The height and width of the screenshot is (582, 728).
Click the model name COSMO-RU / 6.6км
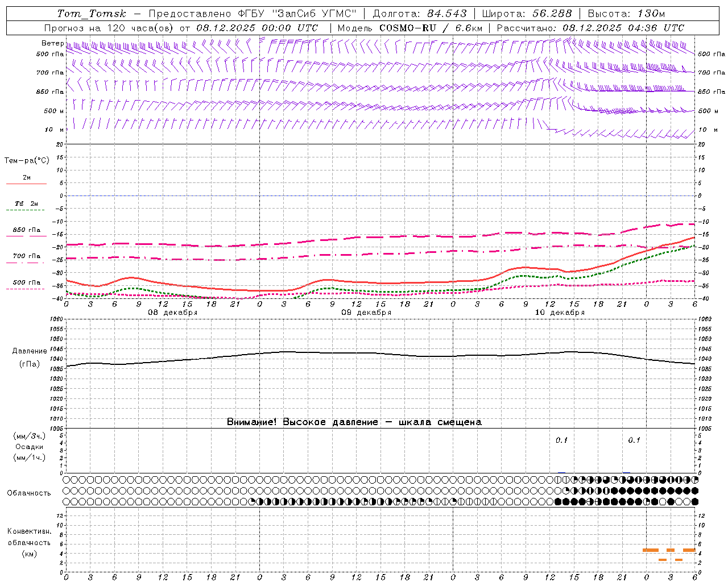tap(431, 28)
